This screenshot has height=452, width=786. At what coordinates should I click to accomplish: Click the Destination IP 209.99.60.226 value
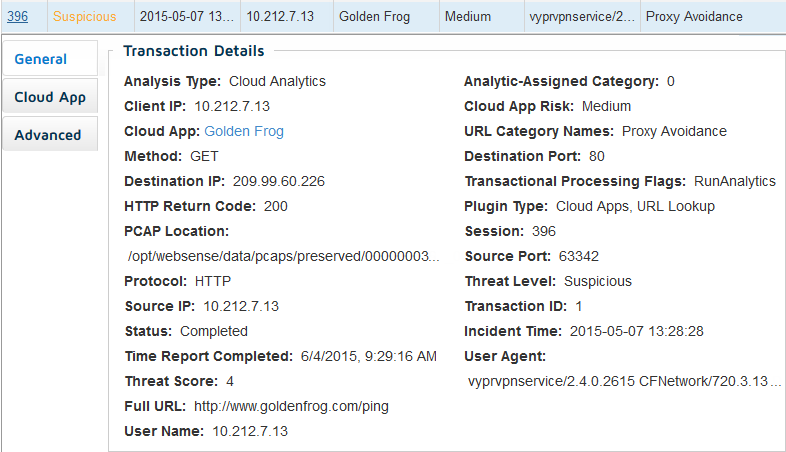[x=279, y=181]
